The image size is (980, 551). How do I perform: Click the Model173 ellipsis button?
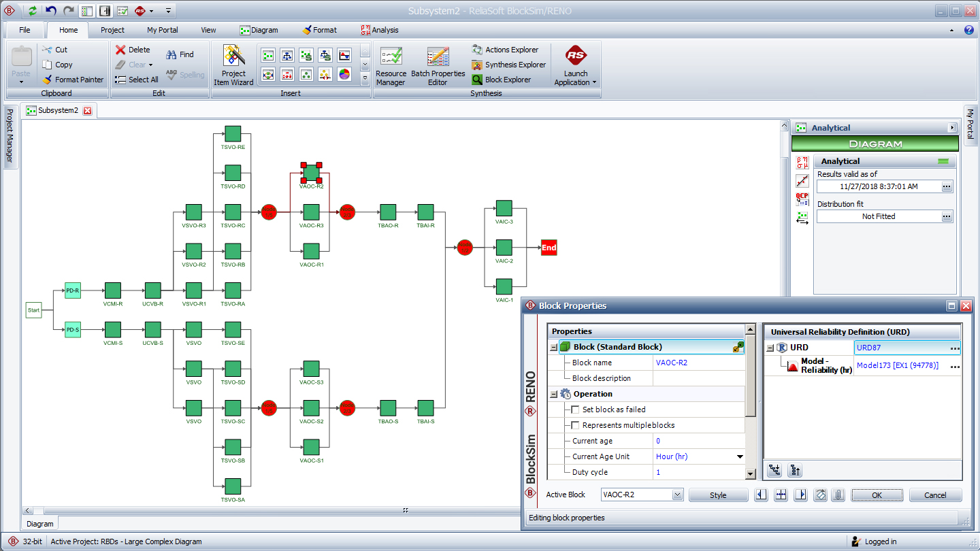[955, 366]
